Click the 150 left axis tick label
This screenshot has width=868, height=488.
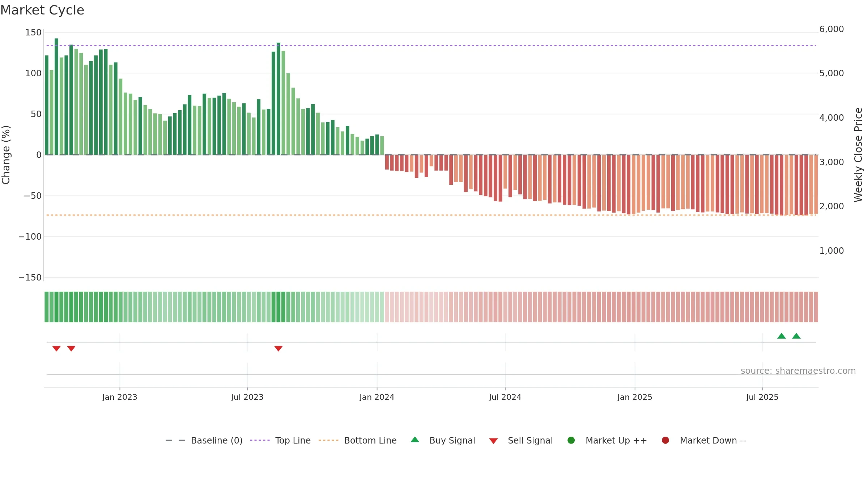pyautogui.click(x=33, y=33)
